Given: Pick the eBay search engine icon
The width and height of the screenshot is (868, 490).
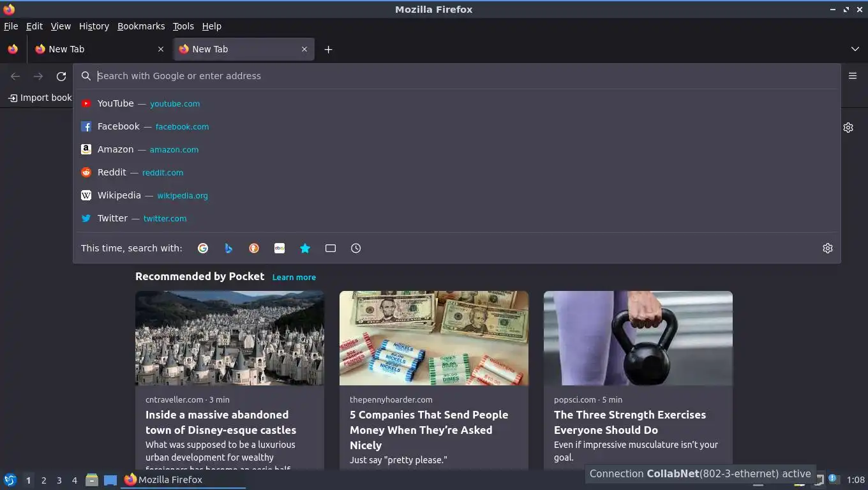Looking at the screenshot, I should click(280, 248).
